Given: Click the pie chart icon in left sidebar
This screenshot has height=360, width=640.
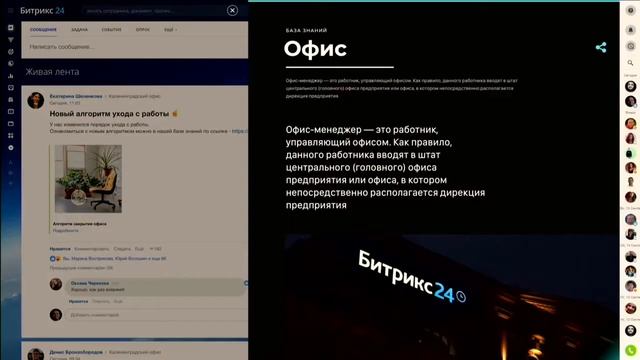Looking at the screenshot, I should [11, 63].
